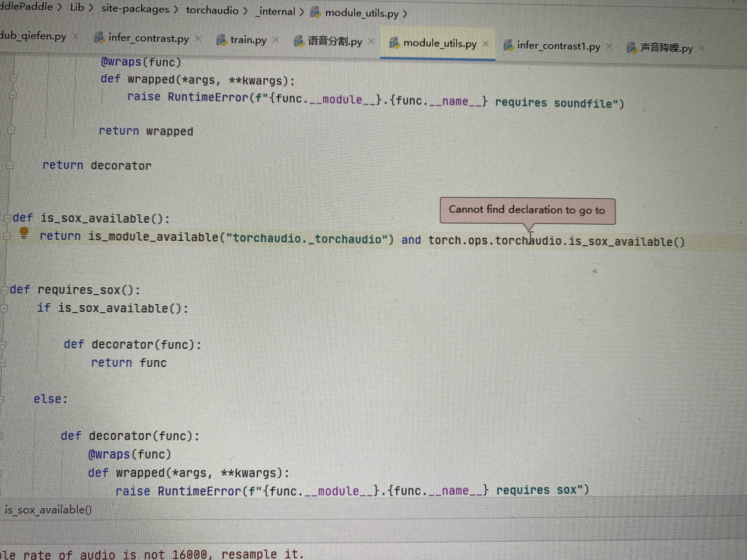Click the module_utils.py icon in the breadcrumb path

click(316, 12)
